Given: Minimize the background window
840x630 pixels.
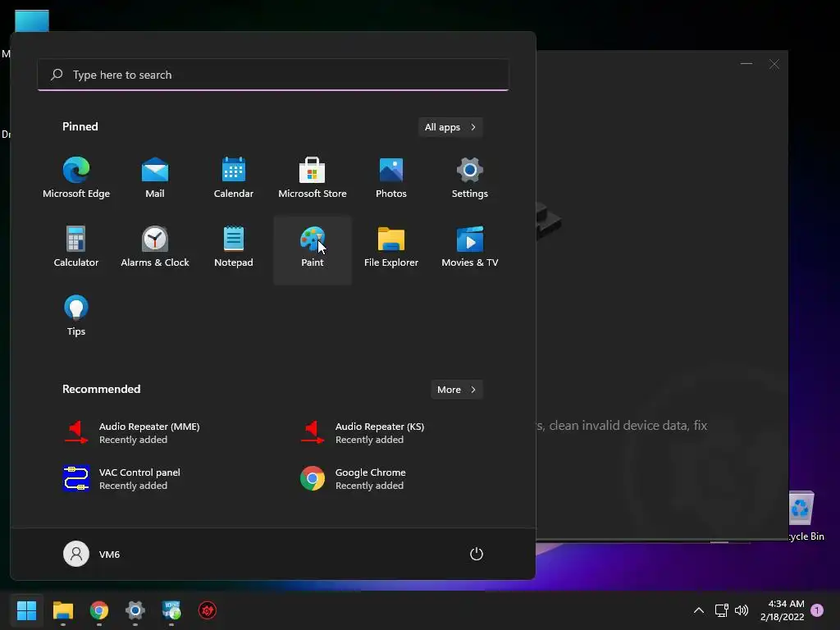Looking at the screenshot, I should coord(746,64).
